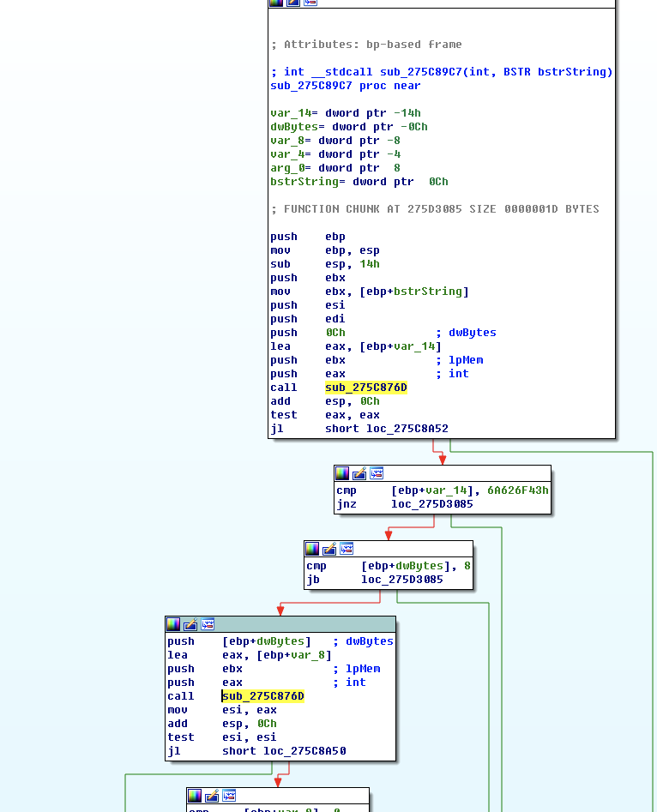Viewport: 657px width, 812px height.
Task: Click edit icon on cmp dwBytes node
Action: [x=329, y=549]
